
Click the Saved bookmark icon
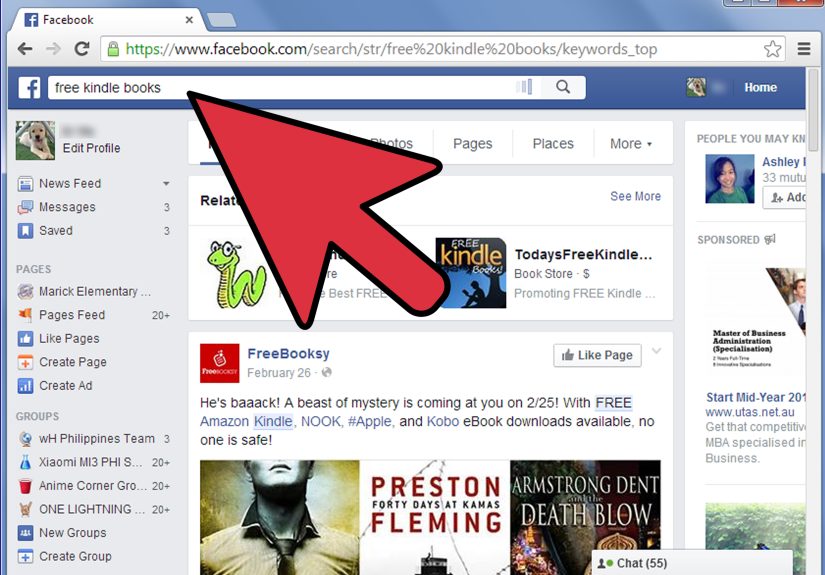click(25, 230)
